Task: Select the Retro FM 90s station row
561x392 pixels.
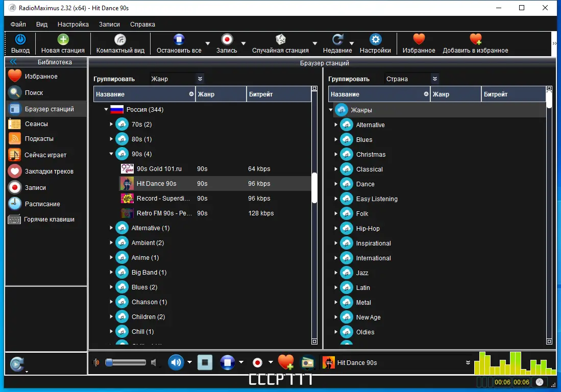Action: 215,213
